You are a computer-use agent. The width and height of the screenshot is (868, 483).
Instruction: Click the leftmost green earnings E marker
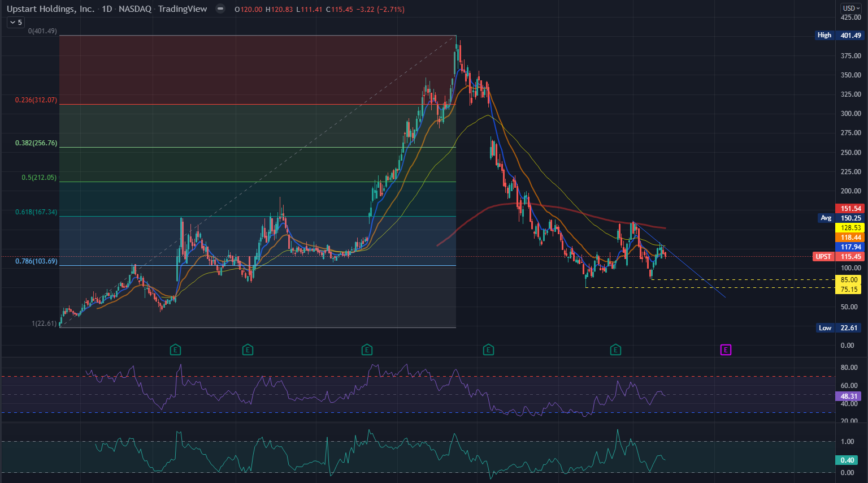tap(175, 350)
